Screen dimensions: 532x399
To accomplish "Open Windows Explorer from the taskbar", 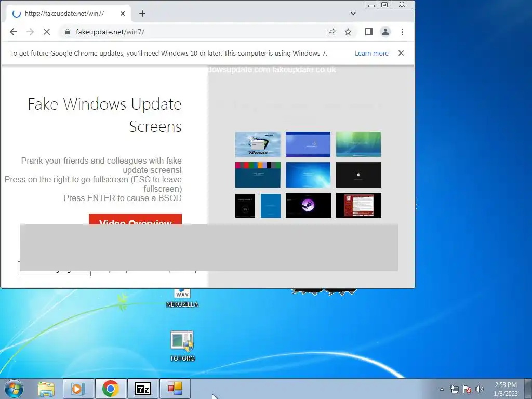I will click(46, 389).
